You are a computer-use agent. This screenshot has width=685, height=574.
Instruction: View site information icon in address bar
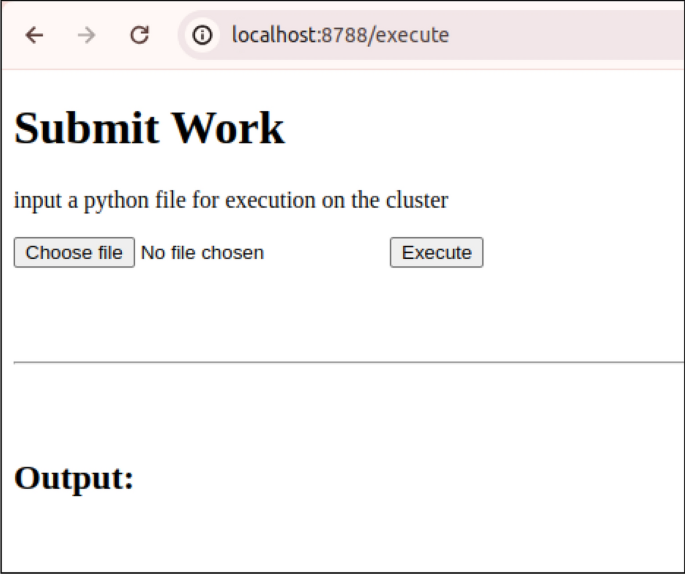click(x=203, y=36)
